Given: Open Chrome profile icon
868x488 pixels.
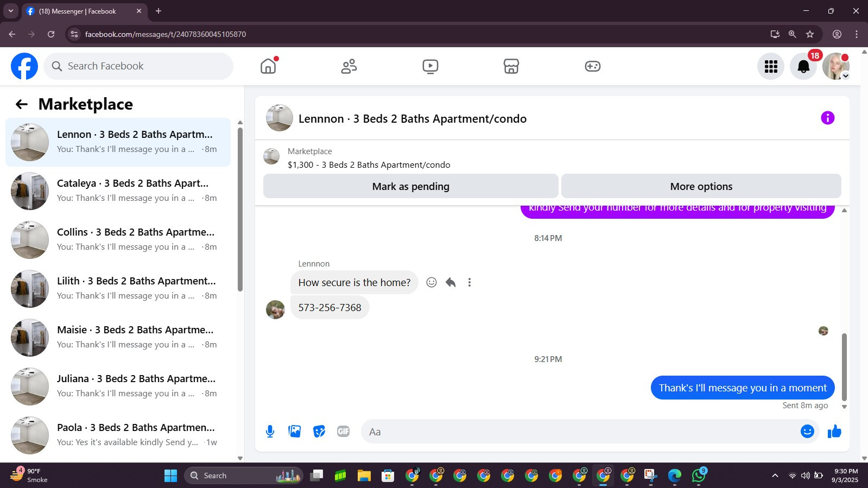Looking at the screenshot, I should coord(837,34).
